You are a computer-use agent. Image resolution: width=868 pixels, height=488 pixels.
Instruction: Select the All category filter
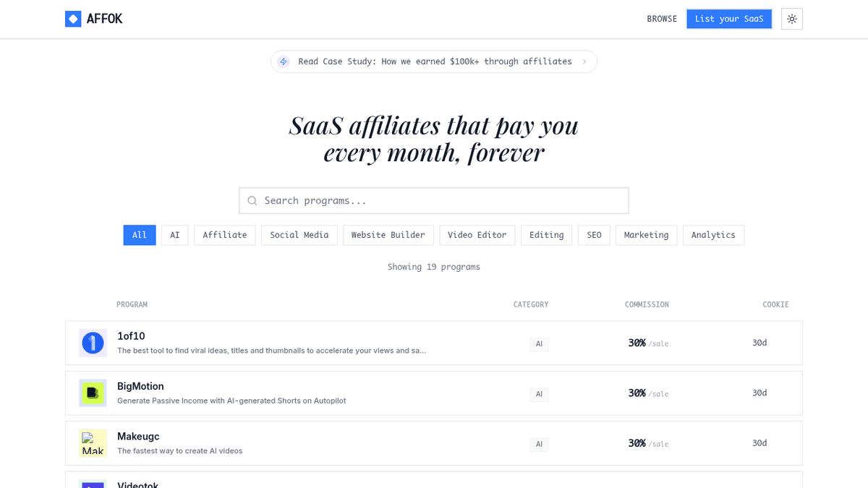(x=140, y=235)
